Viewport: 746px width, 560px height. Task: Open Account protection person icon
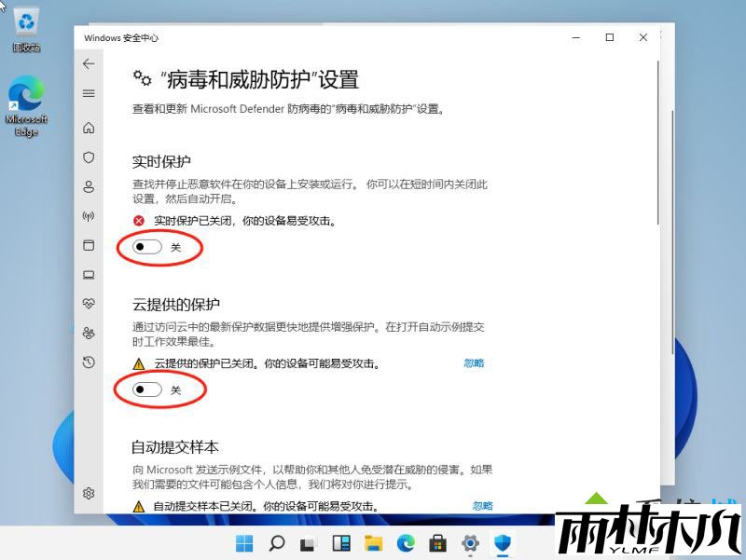pyautogui.click(x=89, y=186)
